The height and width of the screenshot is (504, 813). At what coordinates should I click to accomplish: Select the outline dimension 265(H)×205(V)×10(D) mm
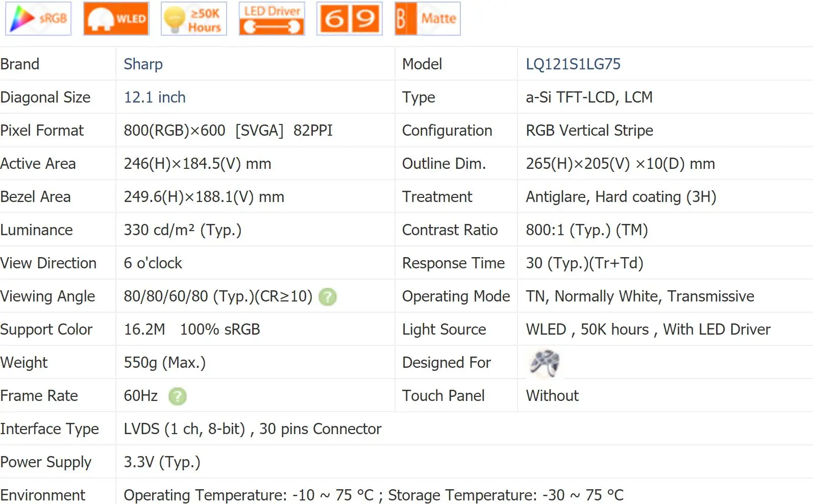620,164
